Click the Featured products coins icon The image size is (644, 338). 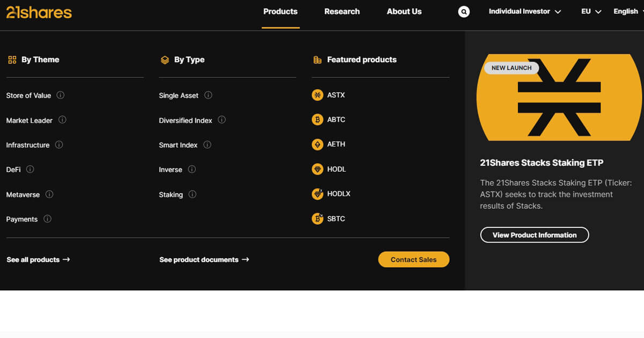[x=317, y=60]
